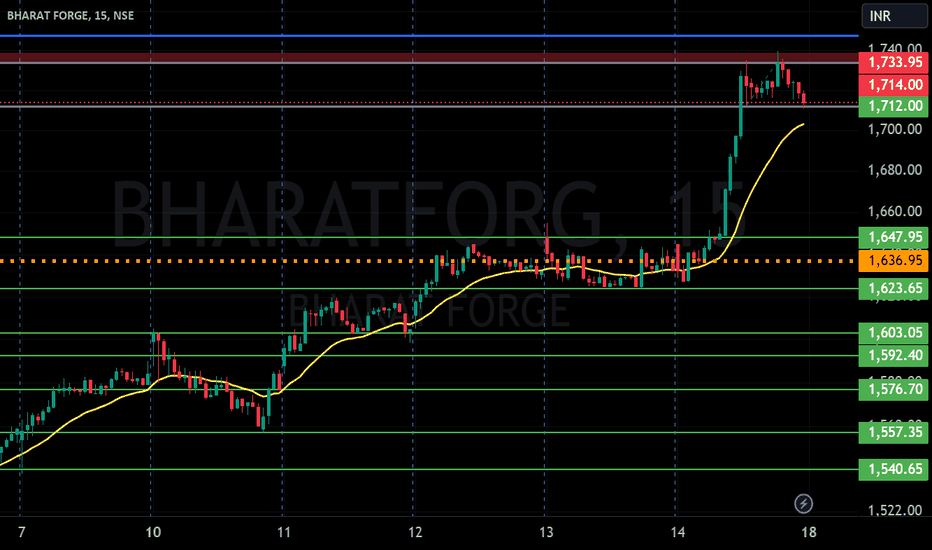Screen dimensions: 932x550
Task: Select the 1,733.95 red price label
Action: (x=893, y=62)
